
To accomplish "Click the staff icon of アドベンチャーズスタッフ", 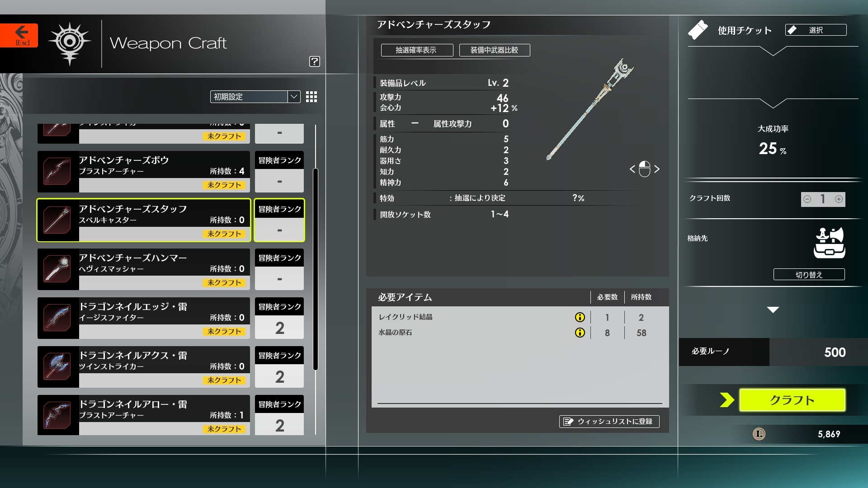I will click(57, 220).
